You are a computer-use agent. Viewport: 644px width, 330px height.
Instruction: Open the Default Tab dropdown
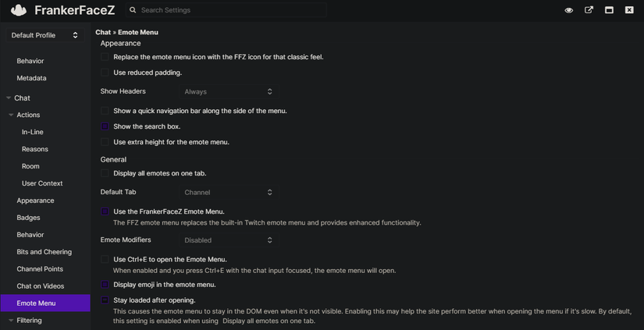click(228, 193)
